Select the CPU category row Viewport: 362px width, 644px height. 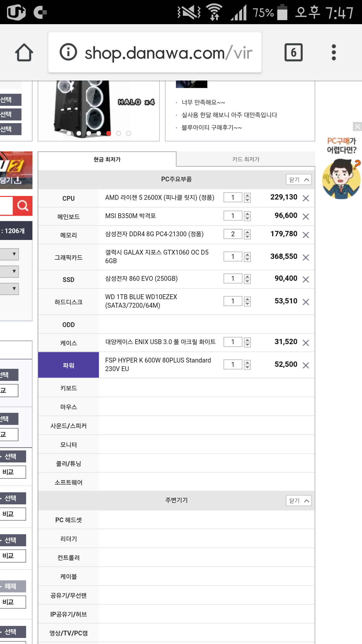click(68, 198)
